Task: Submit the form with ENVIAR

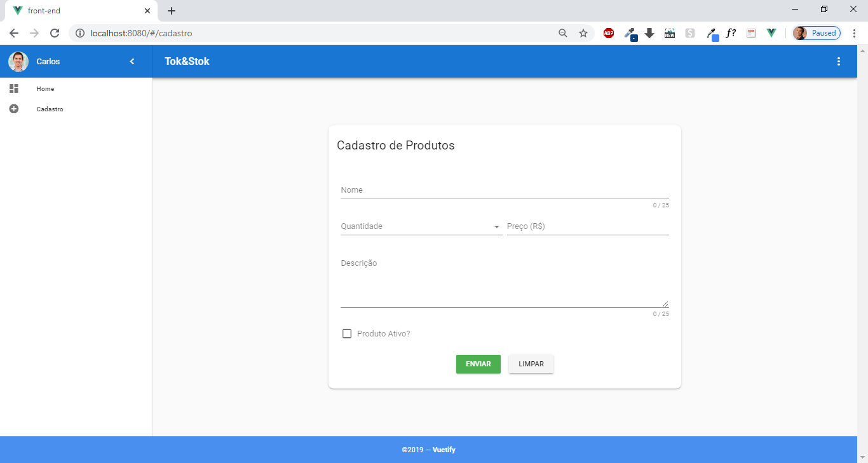Action: (x=478, y=364)
